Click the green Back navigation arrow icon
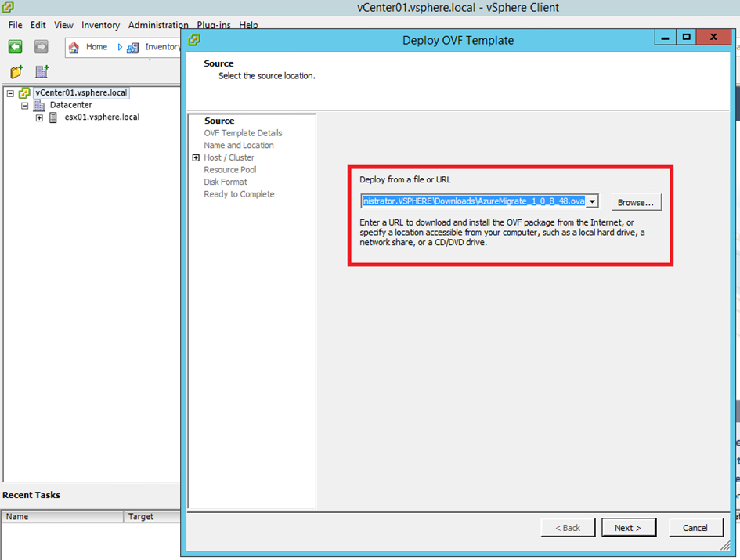Screen dimensions: 740x560 pyautogui.click(x=15, y=47)
